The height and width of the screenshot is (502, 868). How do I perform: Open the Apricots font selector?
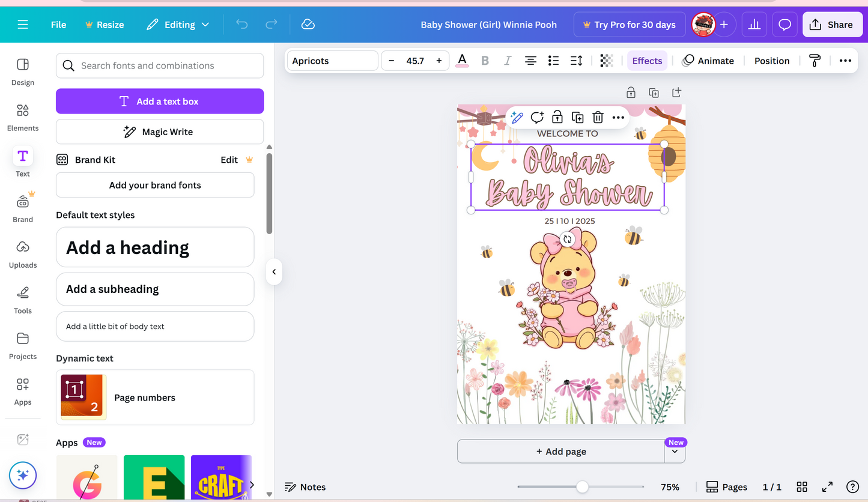332,60
